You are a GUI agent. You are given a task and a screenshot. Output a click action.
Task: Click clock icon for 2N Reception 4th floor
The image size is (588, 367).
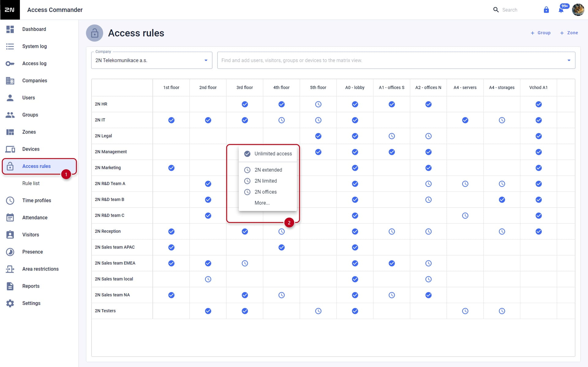click(281, 232)
